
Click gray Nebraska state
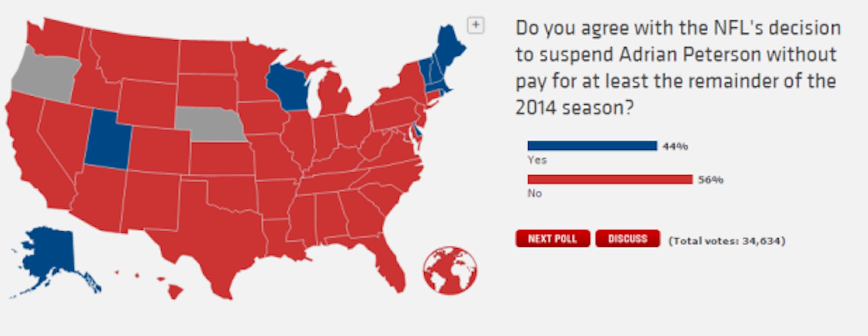point(211,122)
